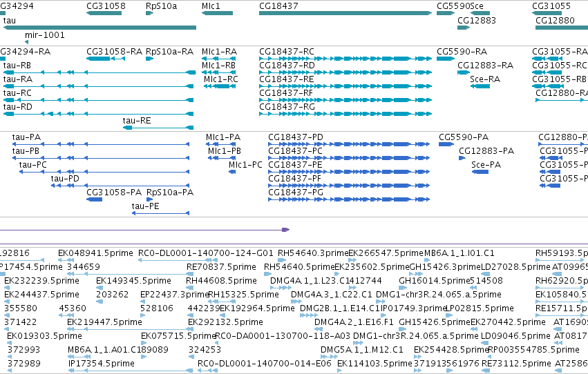Select the tau-PA protein label

pos(26,137)
